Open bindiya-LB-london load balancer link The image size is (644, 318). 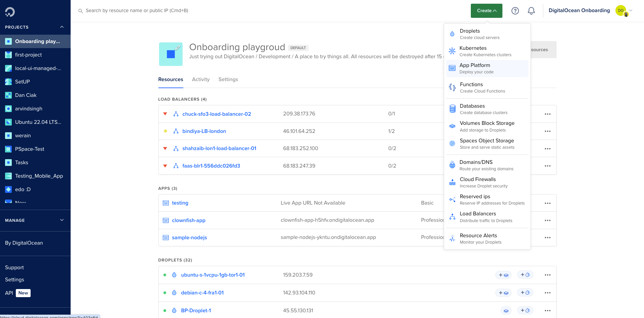204,131
